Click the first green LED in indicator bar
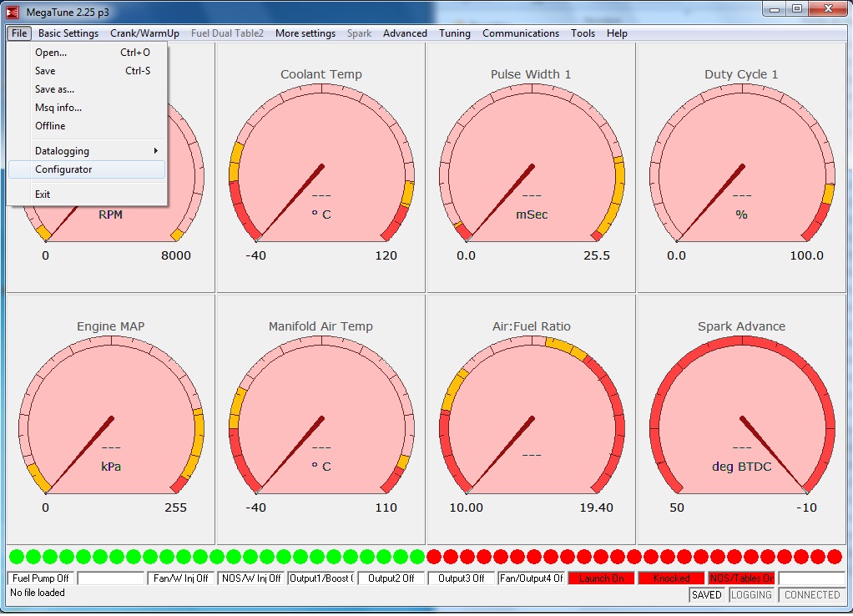Image resolution: width=853 pixels, height=616 pixels. pyautogui.click(x=16, y=557)
